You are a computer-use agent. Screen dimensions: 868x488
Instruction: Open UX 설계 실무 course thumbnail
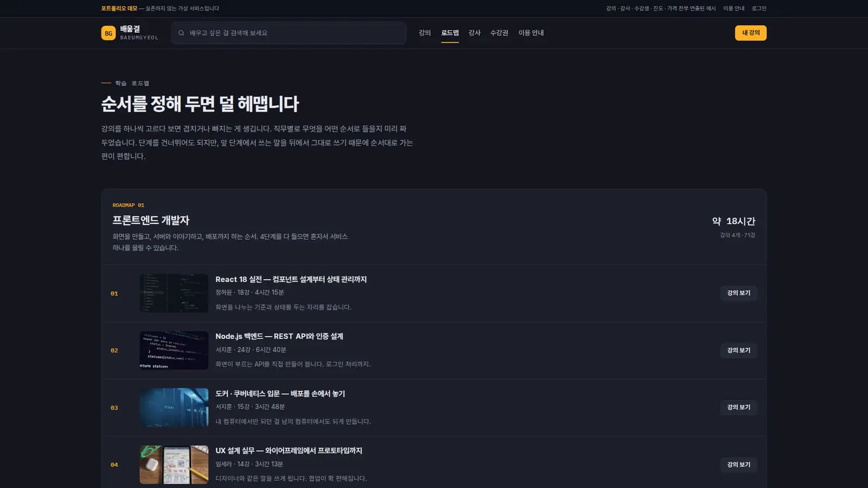coord(174,465)
